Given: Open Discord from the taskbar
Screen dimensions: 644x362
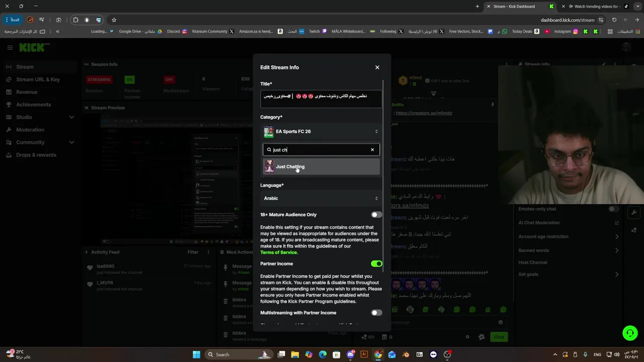Looking at the screenshot, I should 351,354.
